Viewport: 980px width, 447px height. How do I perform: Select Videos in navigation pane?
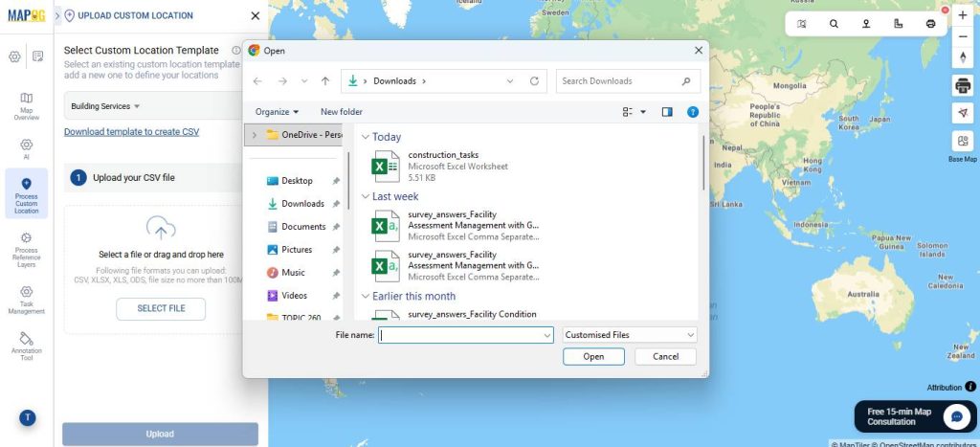295,296
